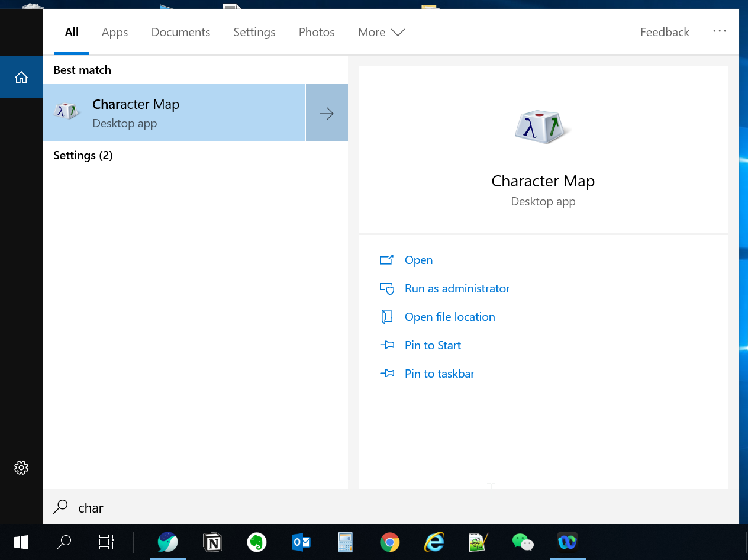Open Task View from the taskbar

tap(107, 542)
